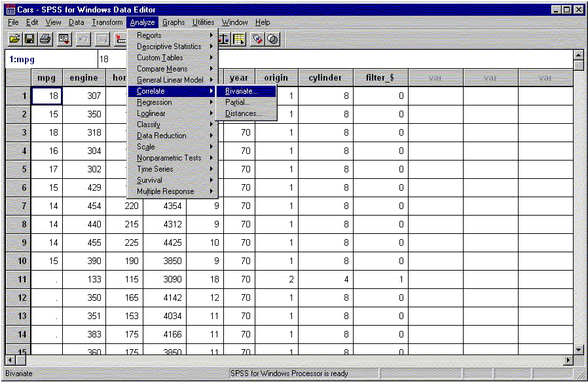Open the Data menu
Viewport: 588px width, 382px height.
(x=76, y=22)
